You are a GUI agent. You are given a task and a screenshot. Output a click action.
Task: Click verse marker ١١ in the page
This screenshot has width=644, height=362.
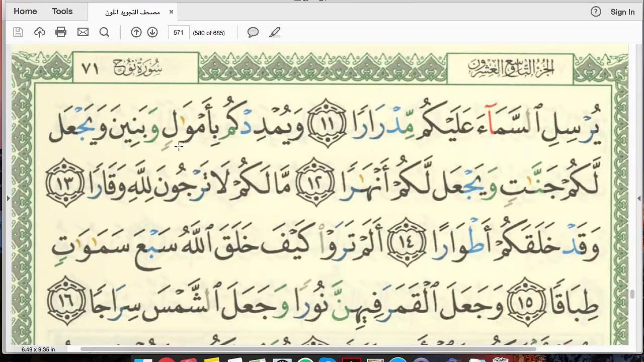pyautogui.click(x=328, y=123)
